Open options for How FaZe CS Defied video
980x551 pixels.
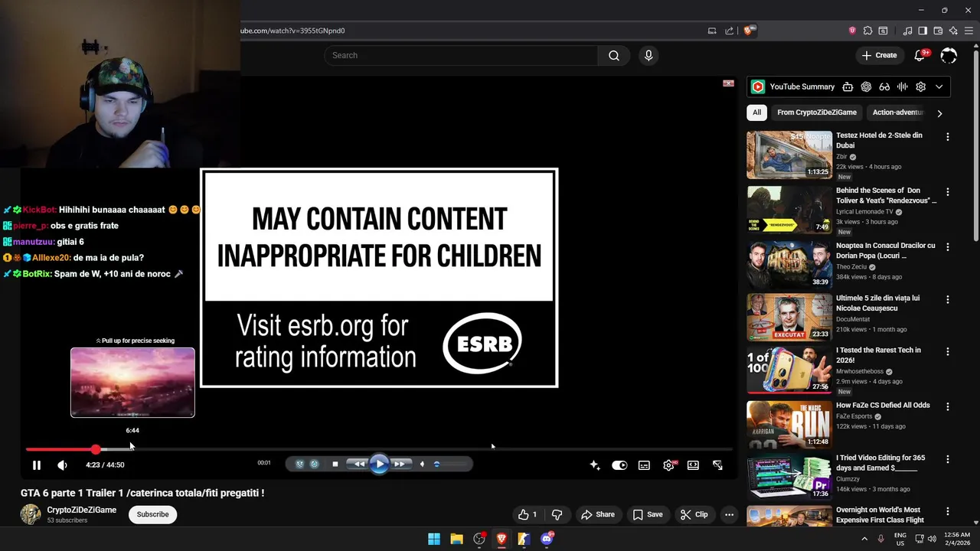948,407
